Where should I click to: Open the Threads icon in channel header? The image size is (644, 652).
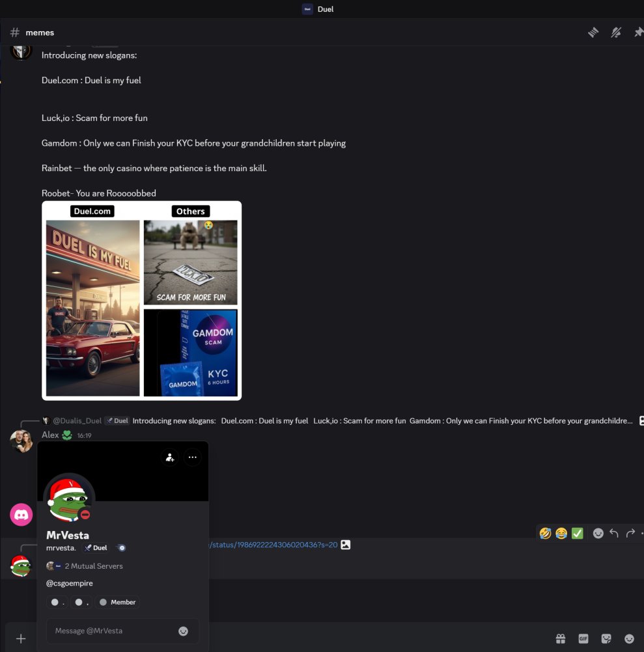[x=593, y=33]
